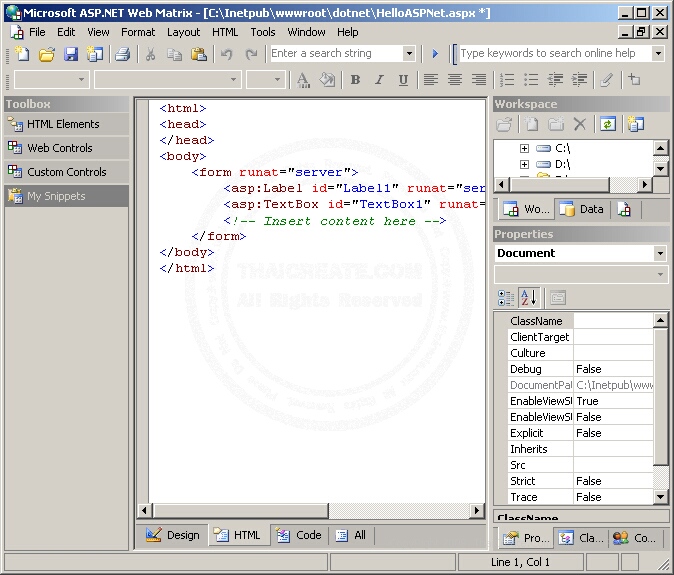Screen dimensions: 674x575
Task: Click right arrow of editor horizontal scrollbar
Action: (476, 511)
